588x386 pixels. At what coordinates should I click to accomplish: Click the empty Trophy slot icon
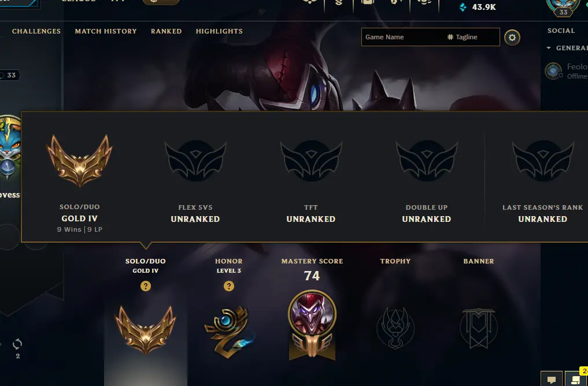pos(395,328)
